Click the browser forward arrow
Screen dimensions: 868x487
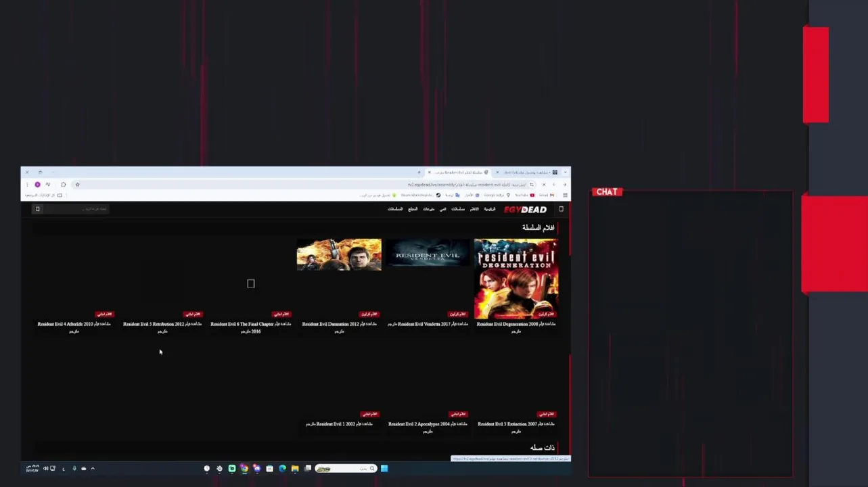click(554, 185)
